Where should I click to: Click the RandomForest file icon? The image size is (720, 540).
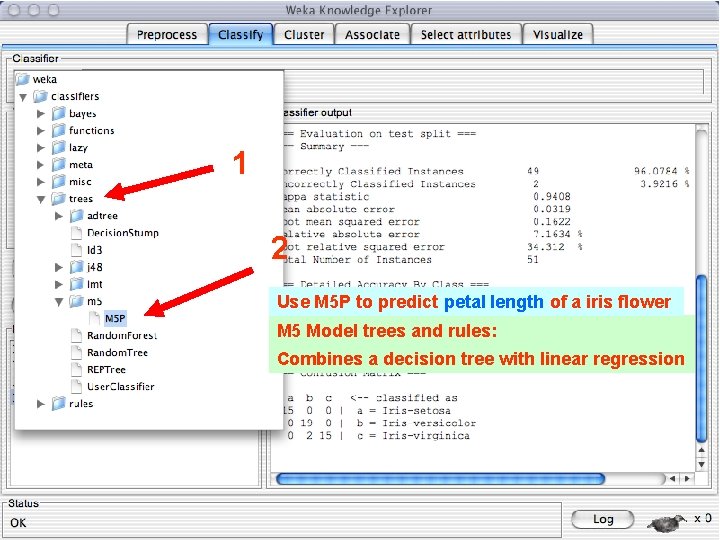[x=77, y=336]
